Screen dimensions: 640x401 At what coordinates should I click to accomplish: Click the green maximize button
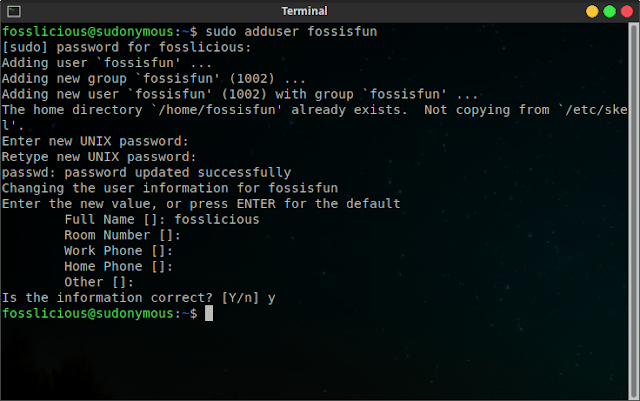609,11
